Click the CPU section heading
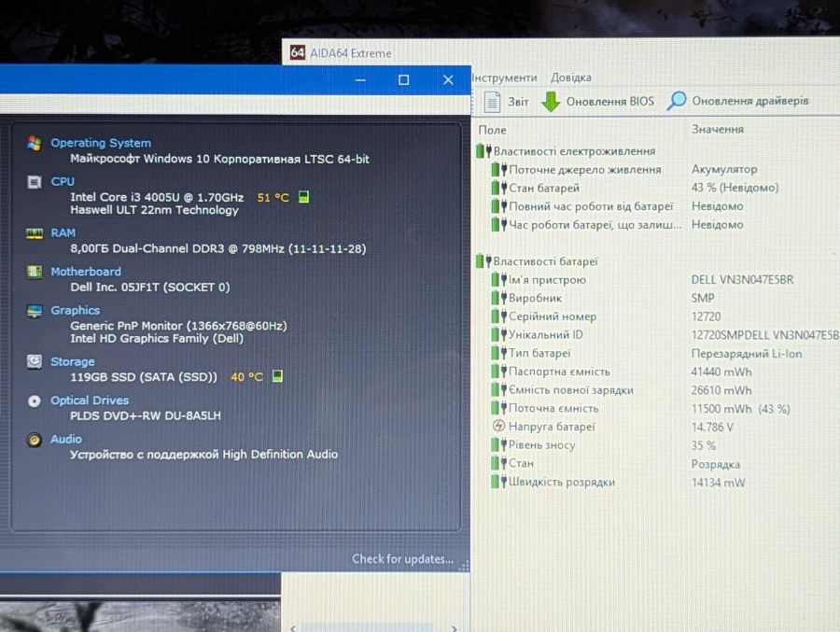This screenshot has width=840, height=632. (x=63, y=182)
